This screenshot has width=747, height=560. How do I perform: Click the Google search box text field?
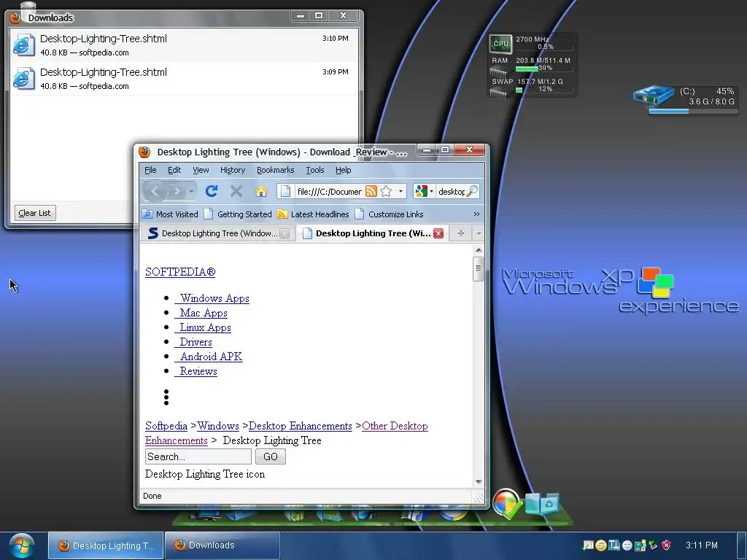pyautogui.click(x=451, y=192)
